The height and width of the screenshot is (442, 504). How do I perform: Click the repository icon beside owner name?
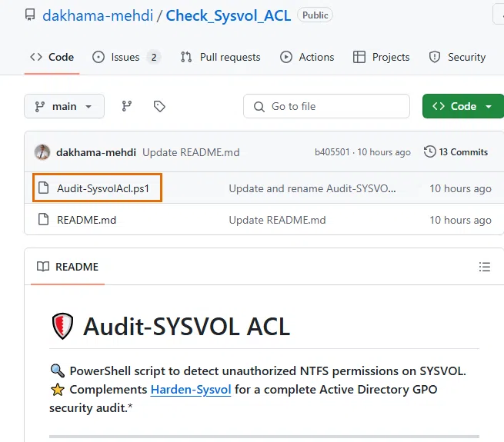point(30,15)
